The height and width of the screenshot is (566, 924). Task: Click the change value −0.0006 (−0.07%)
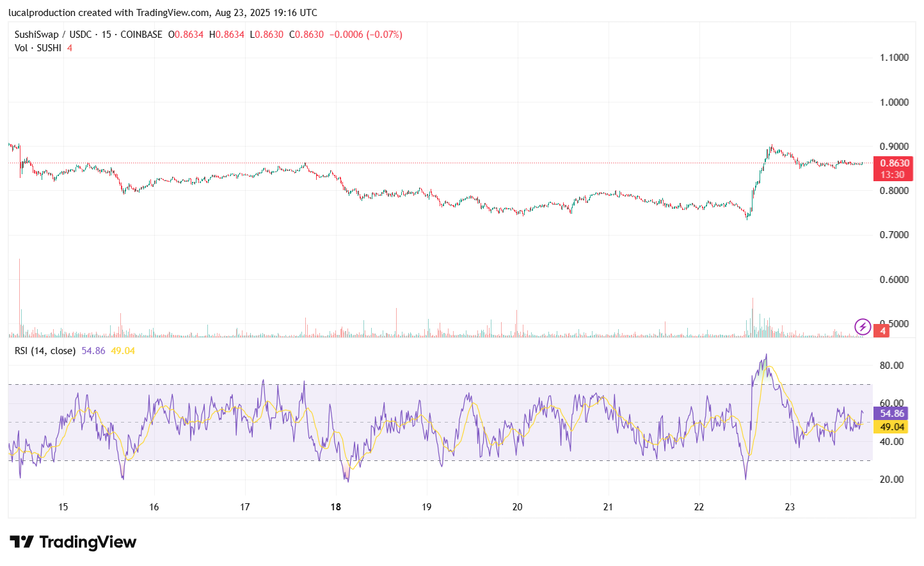pyautogui.click(x=366, y=35)
